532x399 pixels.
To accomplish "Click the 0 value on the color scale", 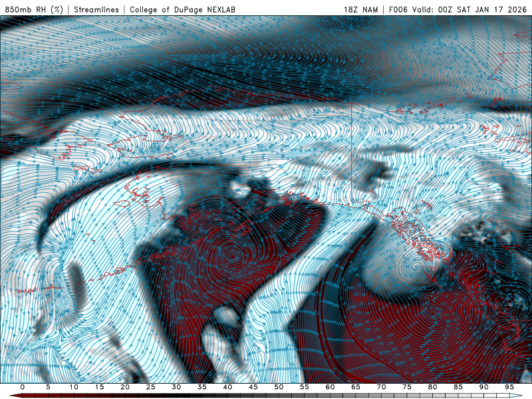I will [23, 387].
